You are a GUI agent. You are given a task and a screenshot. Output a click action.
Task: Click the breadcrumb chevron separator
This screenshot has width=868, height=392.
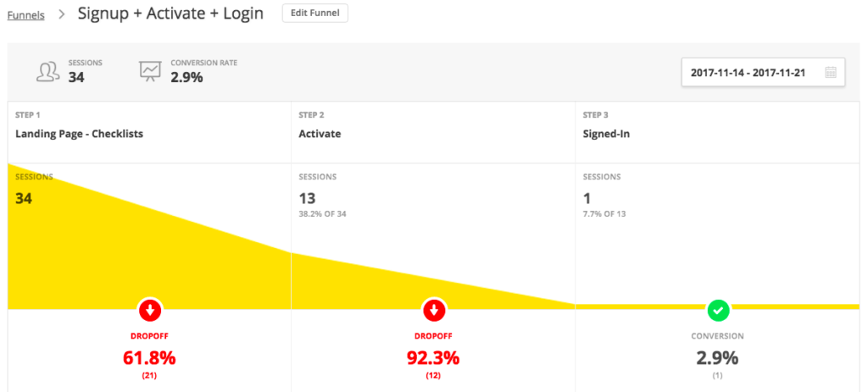[x=61, y=14]
